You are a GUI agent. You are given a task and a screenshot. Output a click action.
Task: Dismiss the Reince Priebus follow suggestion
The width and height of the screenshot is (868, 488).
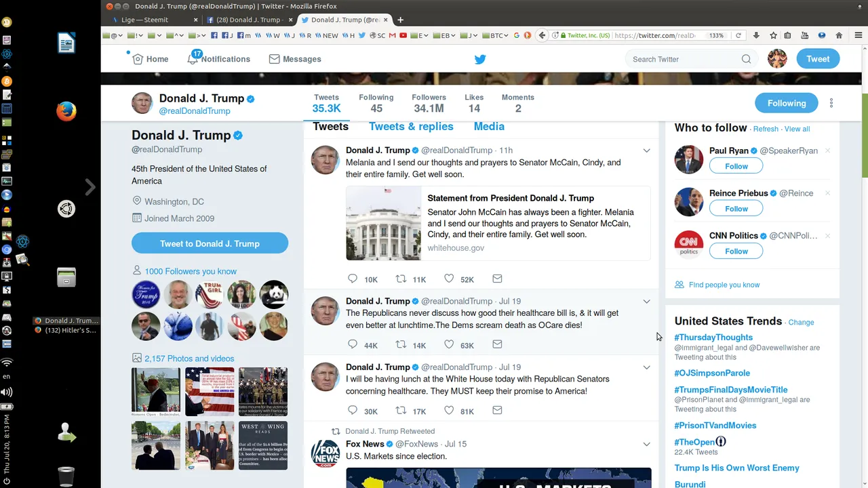(x=827, y=193)
